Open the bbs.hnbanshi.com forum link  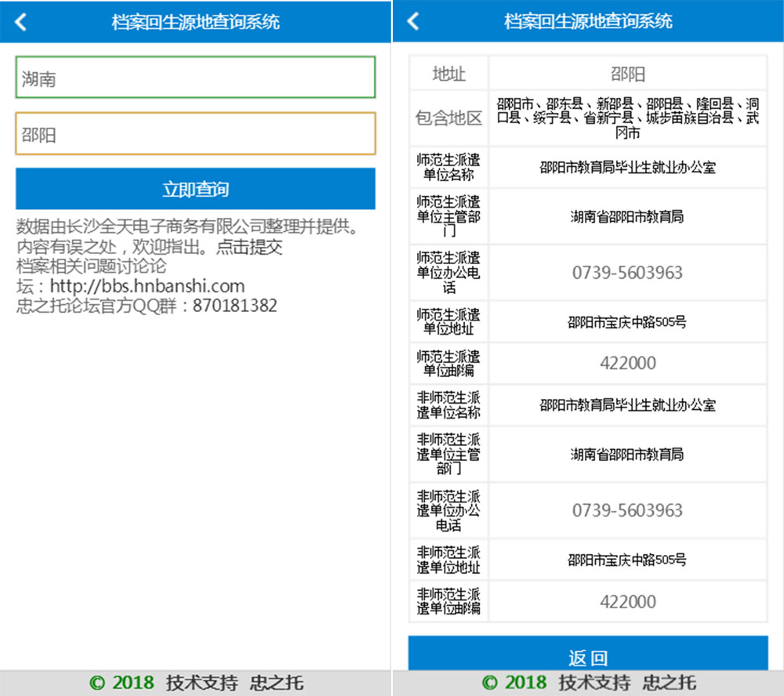(x=147, y=286)
